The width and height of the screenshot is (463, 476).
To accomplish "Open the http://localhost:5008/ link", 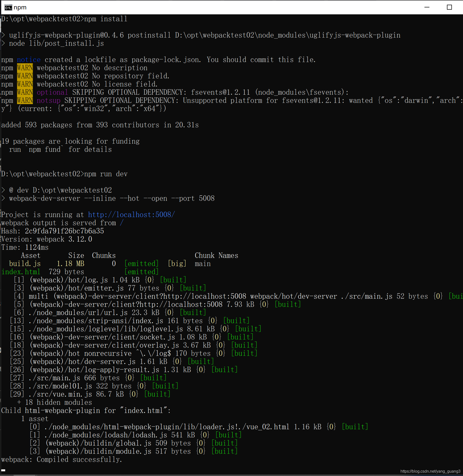I will click(x=132, y=215).
